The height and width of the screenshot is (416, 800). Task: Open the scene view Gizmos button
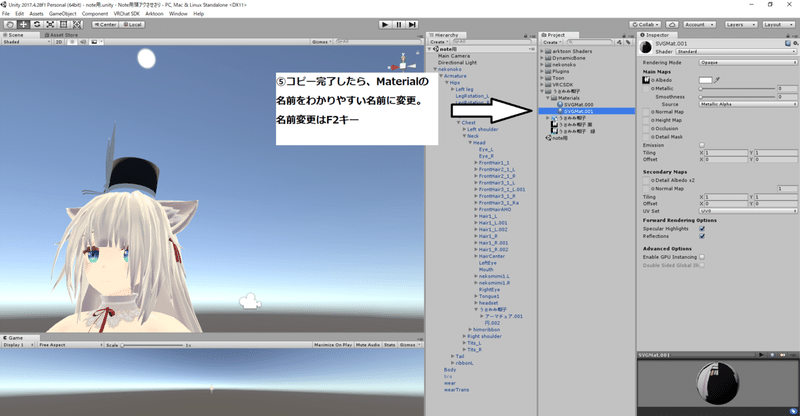tap(322, 42)
